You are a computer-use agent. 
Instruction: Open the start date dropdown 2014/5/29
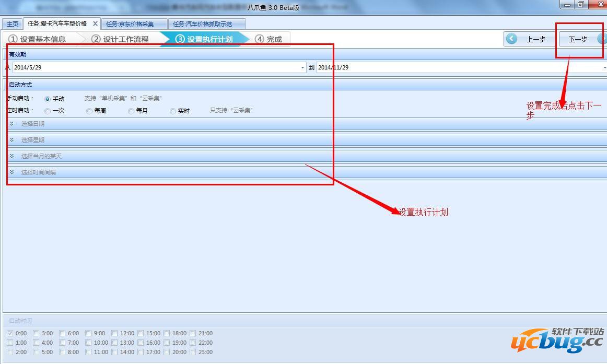302,67
